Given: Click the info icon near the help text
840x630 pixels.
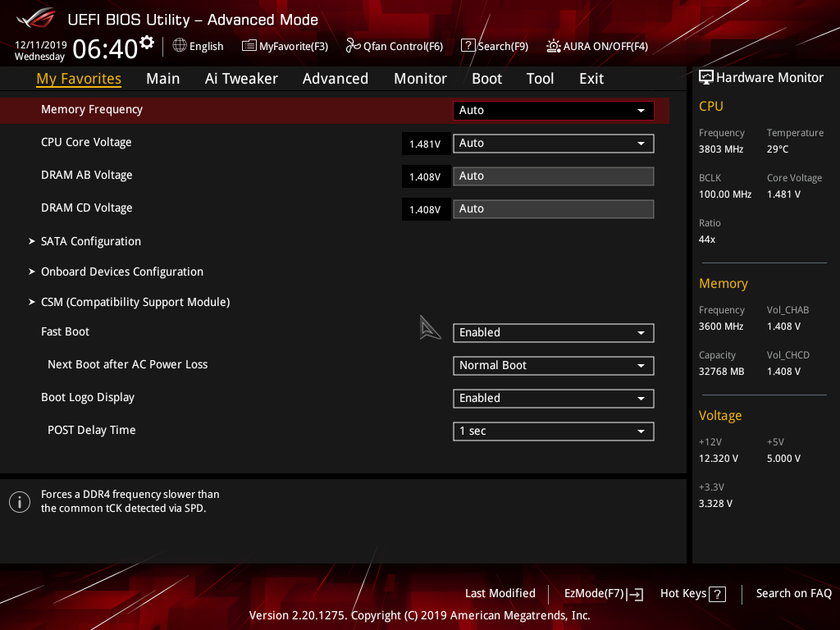Looking at the screenshot, I should [x=19, y=501].
